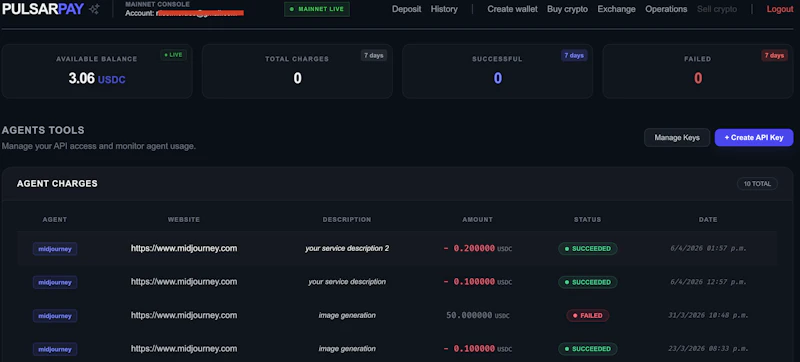This screenshot has width=800, height=362.
Task: Click the LIVE badge on Available Balance
Action: 173,55
